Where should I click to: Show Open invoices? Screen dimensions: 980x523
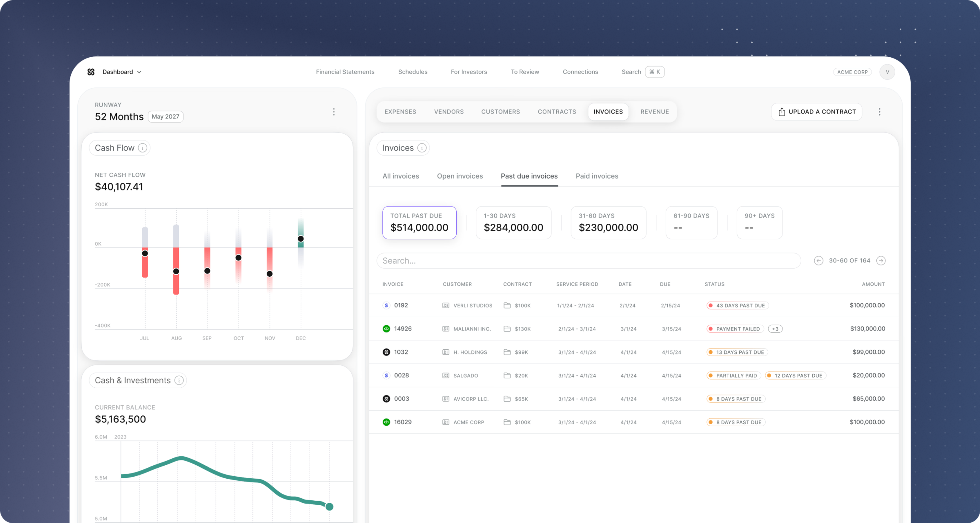point(460,176)
